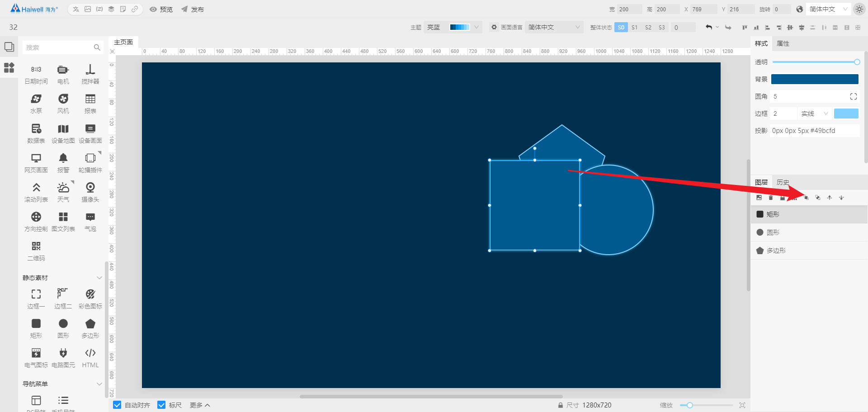This screenshot has width=868, height=412.
Task: Select overall state S0
Action: 621,28
